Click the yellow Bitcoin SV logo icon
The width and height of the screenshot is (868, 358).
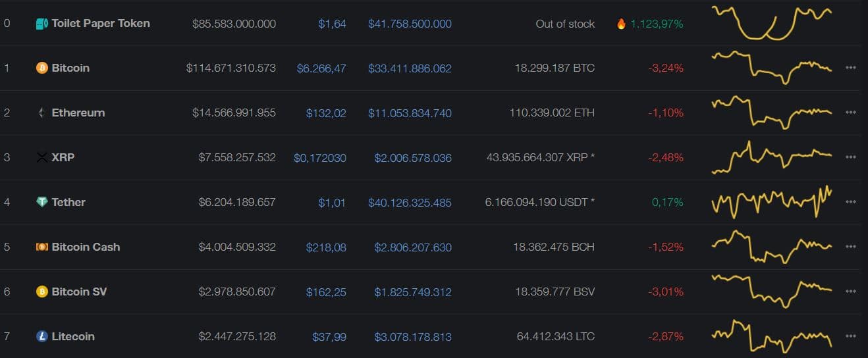(x=42, y=292)
